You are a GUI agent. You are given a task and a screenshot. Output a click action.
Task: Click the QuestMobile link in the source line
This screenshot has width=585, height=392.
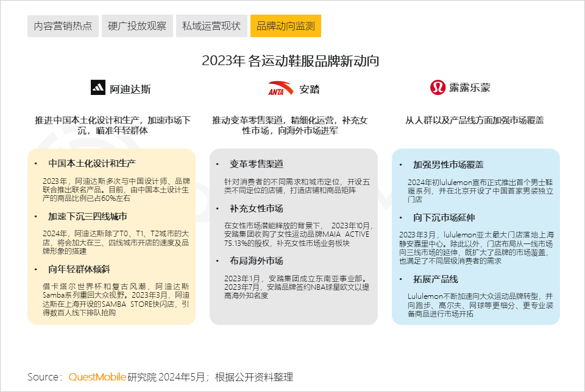point(97,377)
